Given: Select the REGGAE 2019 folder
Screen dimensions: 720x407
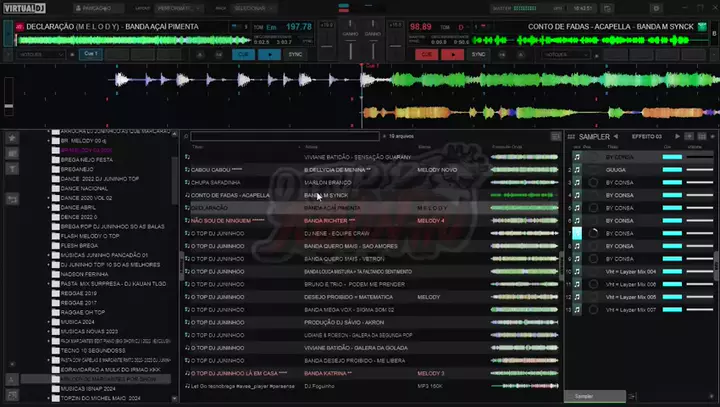Looking at the screenshot, I should [x=79, y=293].
